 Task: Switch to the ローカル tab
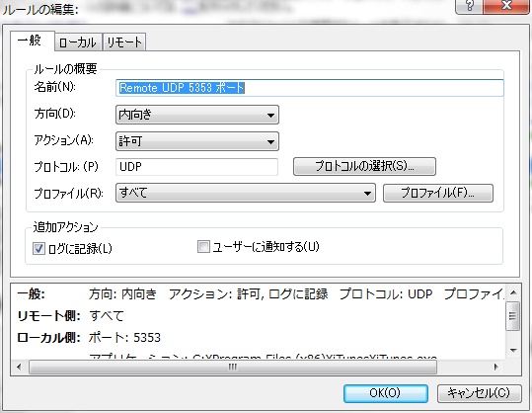click(x=78, y=42)
